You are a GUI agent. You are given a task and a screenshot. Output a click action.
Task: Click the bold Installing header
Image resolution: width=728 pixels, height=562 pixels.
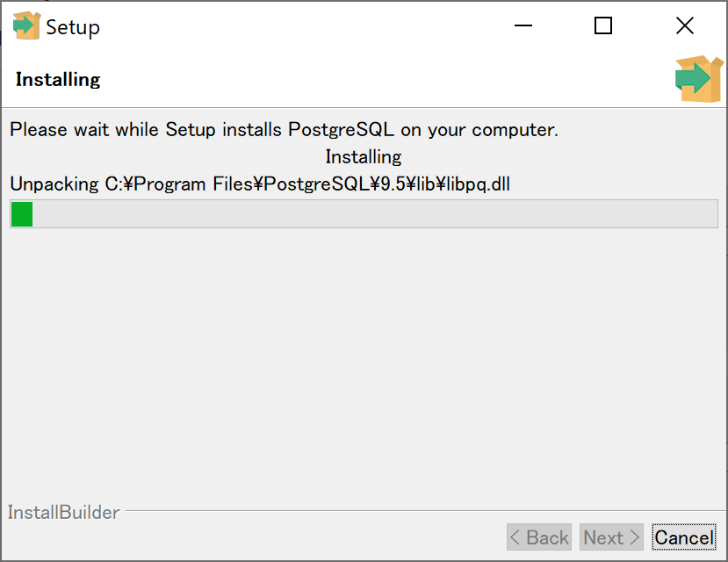[57, 79]
